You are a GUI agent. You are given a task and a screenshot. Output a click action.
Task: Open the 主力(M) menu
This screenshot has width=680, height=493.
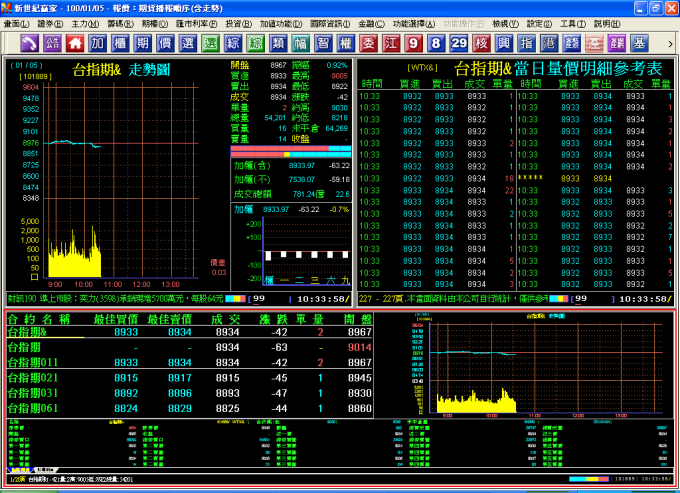(85, 24)
